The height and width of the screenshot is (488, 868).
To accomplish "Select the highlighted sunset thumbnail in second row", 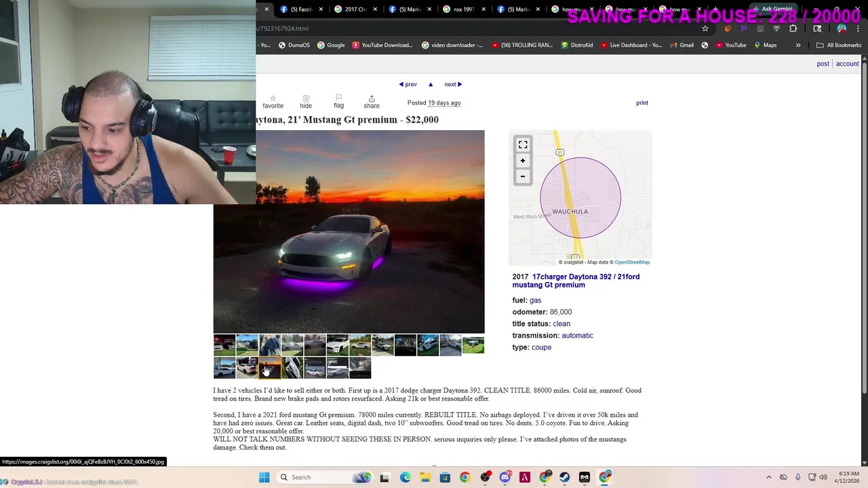I will pos(270,367).
